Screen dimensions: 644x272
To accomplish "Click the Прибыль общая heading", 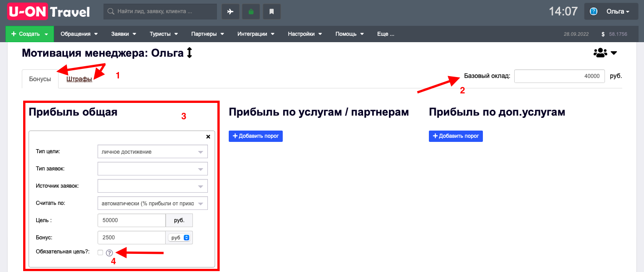I will pos(73,112).
